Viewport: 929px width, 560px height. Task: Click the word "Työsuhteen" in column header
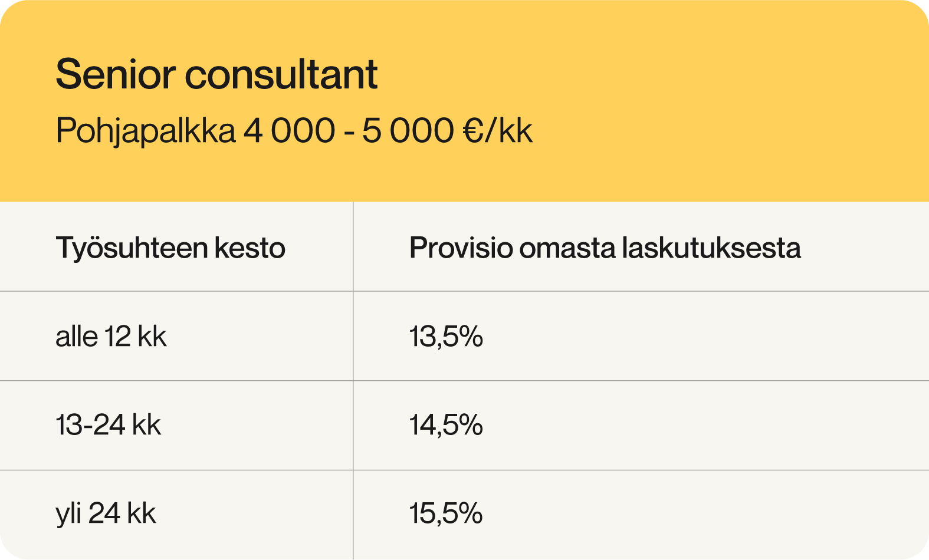[130, 248]
